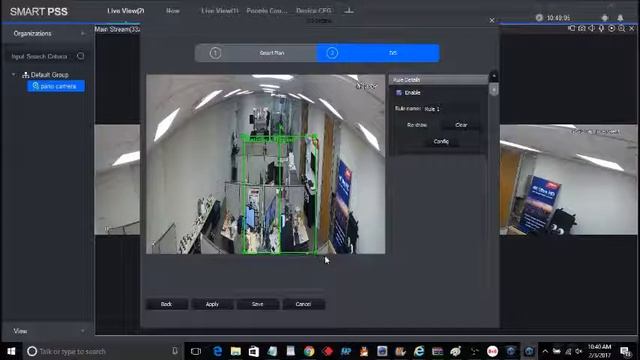Select the IVS step tab
640x360 pixels.
[x=378, y=53]
